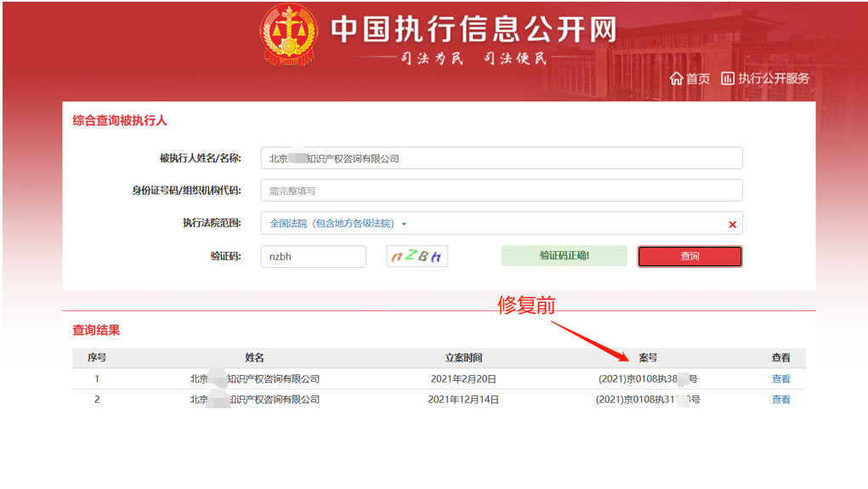Click the 执行法院范围 label
The height and width of the screenshot is (489, 868).
tap(212, 223)
